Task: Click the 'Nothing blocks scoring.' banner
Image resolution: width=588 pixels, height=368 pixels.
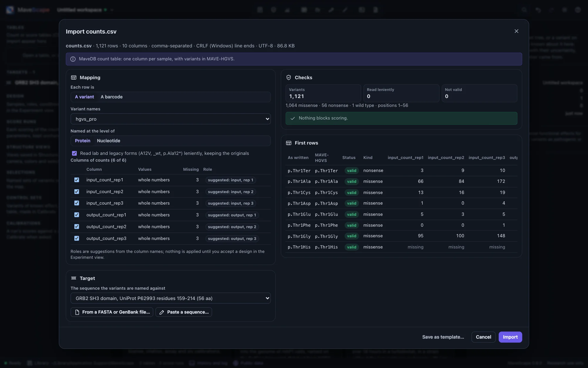Action: pos(401,118)
